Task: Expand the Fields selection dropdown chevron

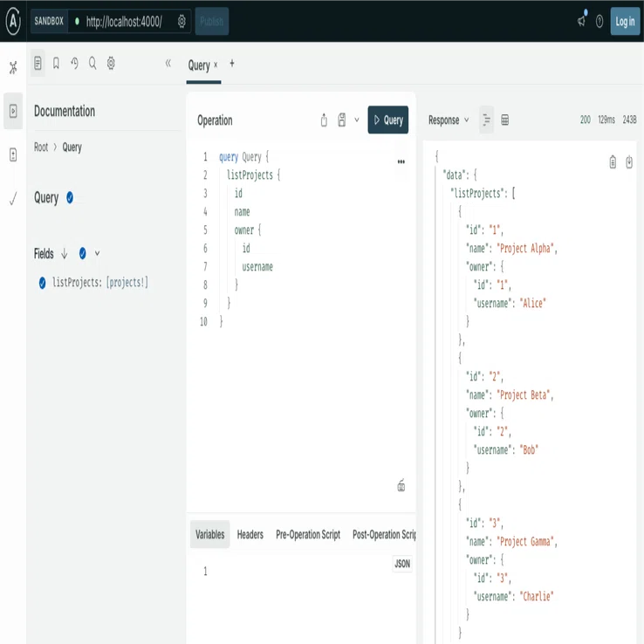Action: 98,253
